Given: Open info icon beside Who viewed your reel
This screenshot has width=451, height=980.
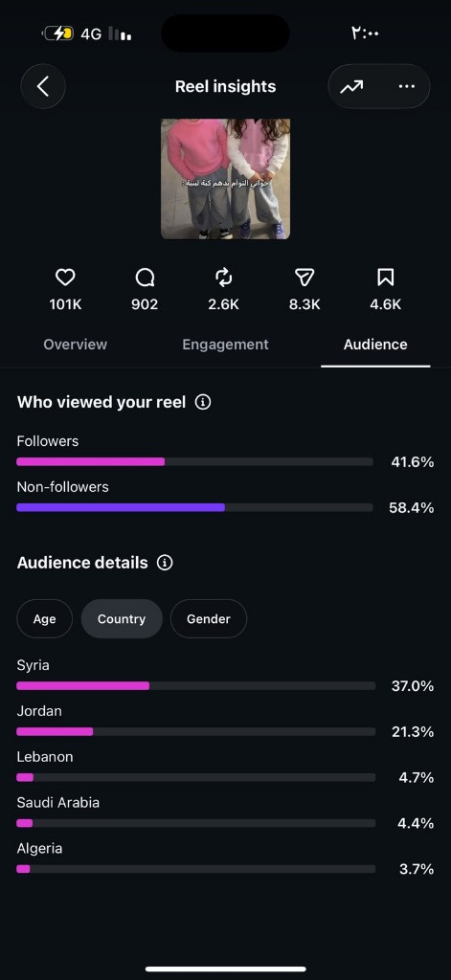Looking at the screenshot, I should pos(203,402).
